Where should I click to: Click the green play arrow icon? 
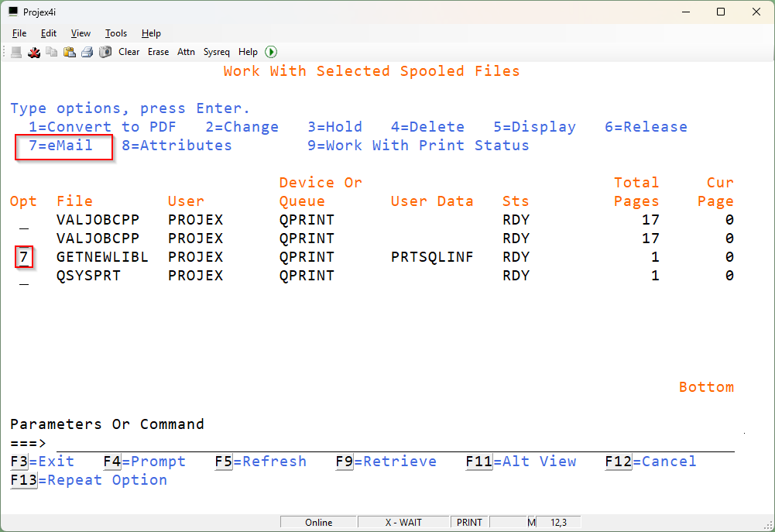point(271,52)
